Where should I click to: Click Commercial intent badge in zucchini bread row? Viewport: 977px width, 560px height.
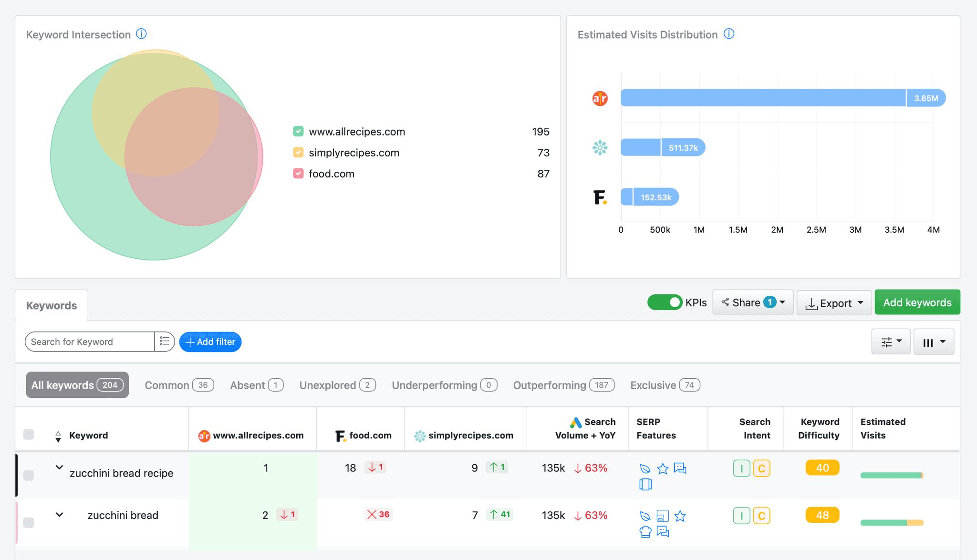[761, 516]
